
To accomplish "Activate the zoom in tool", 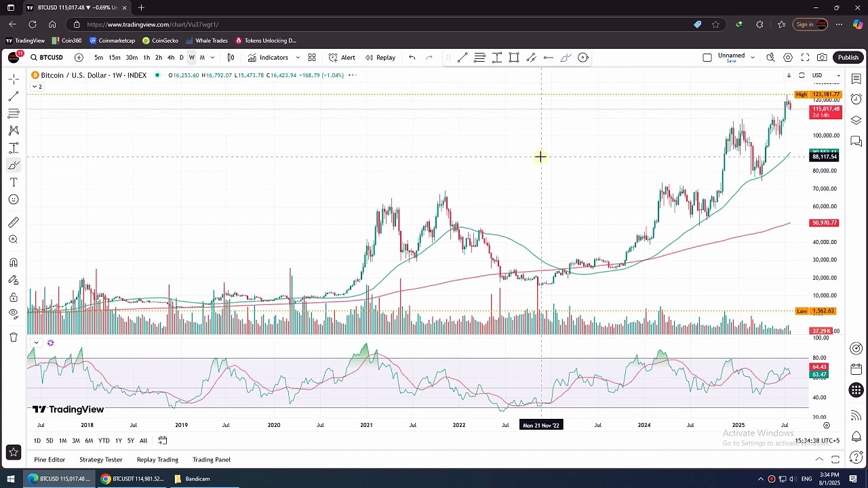I will (x=14, y=239).
